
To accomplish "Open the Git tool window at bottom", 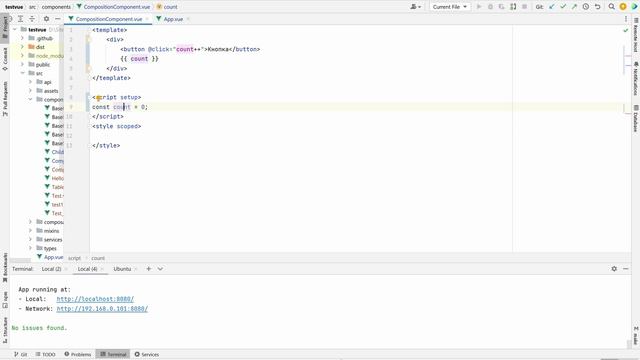I will click(20, 354).
